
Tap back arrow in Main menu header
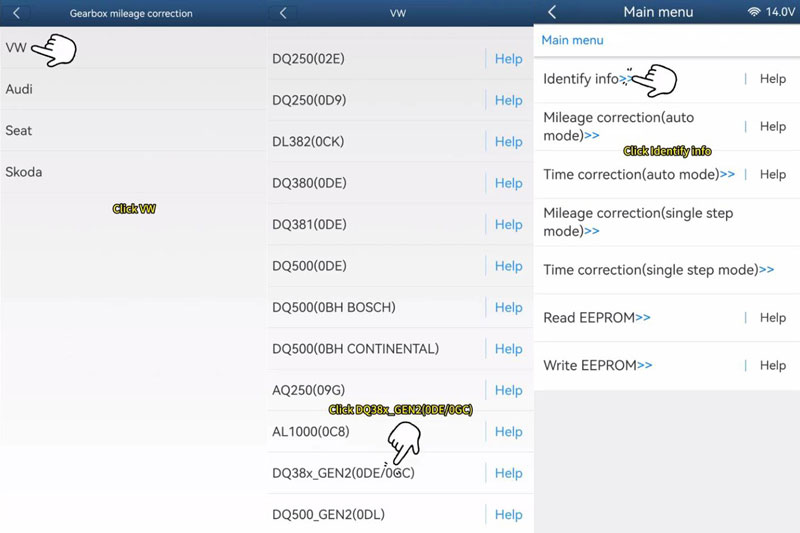pos(552,12)
